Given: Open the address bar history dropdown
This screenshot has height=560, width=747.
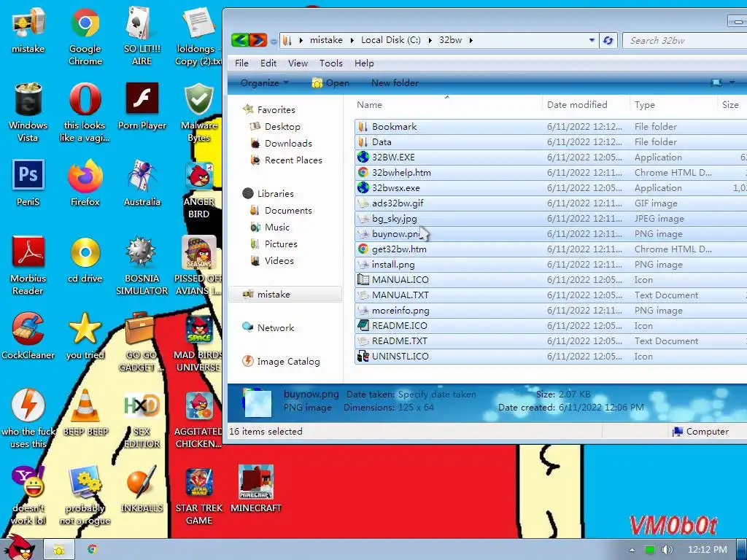Looking at the screenshot, I should click(592, 41).
